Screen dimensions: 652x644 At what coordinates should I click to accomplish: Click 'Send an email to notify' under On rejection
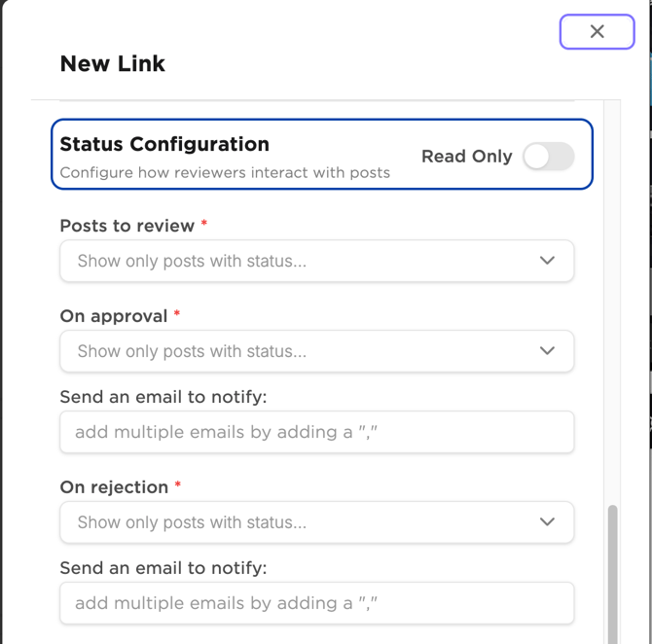click(163, 568)
